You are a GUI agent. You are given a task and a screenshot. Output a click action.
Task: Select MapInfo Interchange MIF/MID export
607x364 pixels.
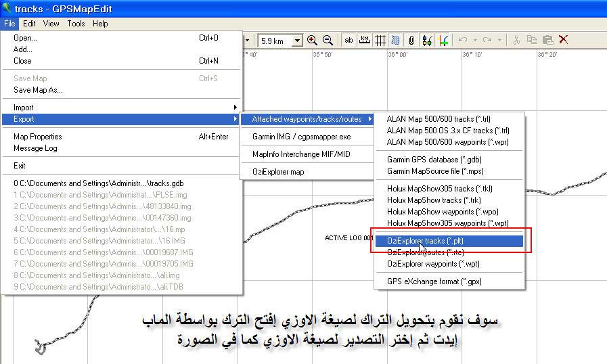307,154
